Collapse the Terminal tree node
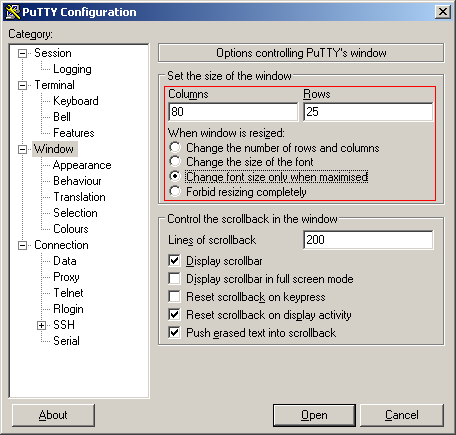This screenshot has height=435, width=456. point(22,85)
